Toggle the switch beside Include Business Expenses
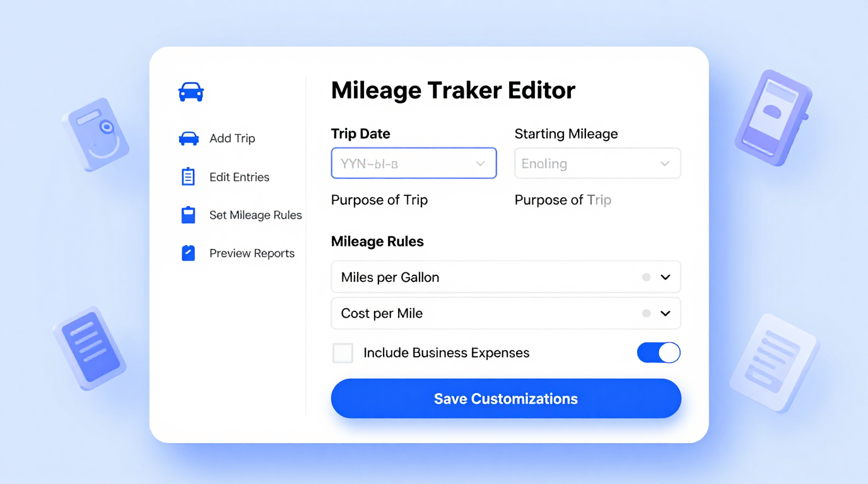This screenshot has width=868, height=484. point(659,352)
